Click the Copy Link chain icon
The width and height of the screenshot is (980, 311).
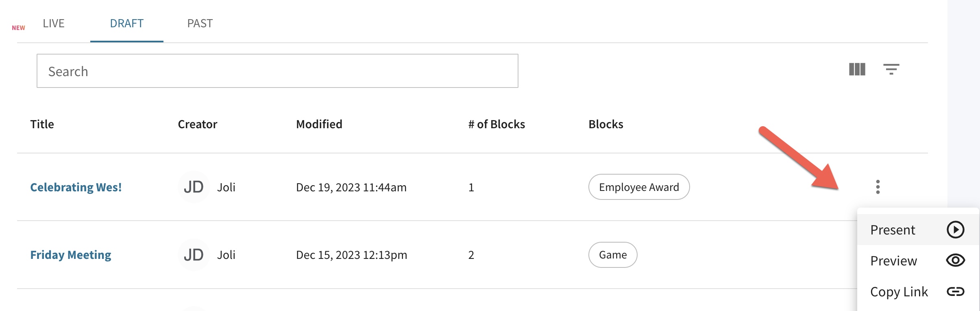(x=955, y=291)
